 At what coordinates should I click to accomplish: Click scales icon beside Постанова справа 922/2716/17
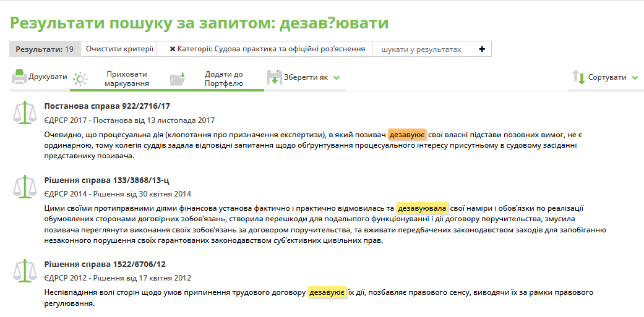coord(24,111)
